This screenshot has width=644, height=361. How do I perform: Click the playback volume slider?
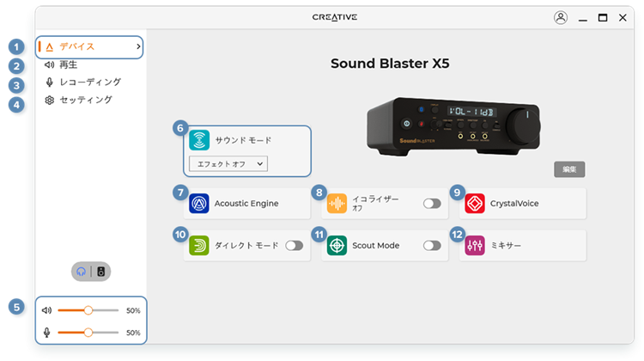tap(88, 310)
